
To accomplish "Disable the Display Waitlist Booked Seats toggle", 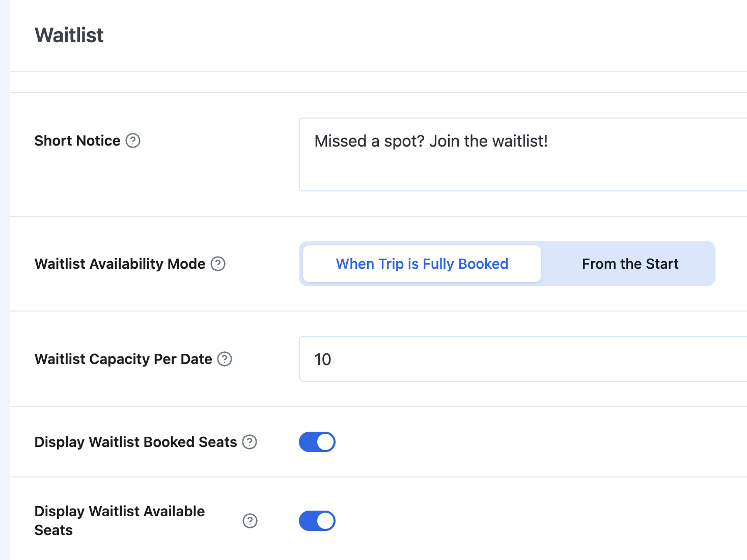I will point(317,442).
